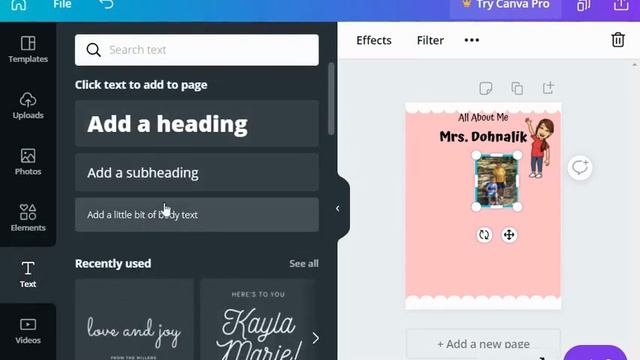Select the love and joy text template
The height and width of the screenshot is (360, 640).
coord(134,320)
